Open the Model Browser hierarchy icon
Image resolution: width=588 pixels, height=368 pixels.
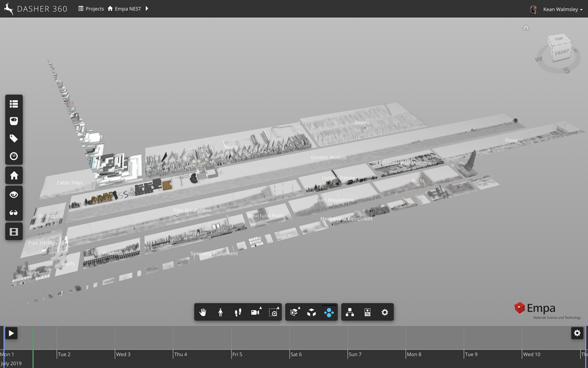tap(350, 312)
